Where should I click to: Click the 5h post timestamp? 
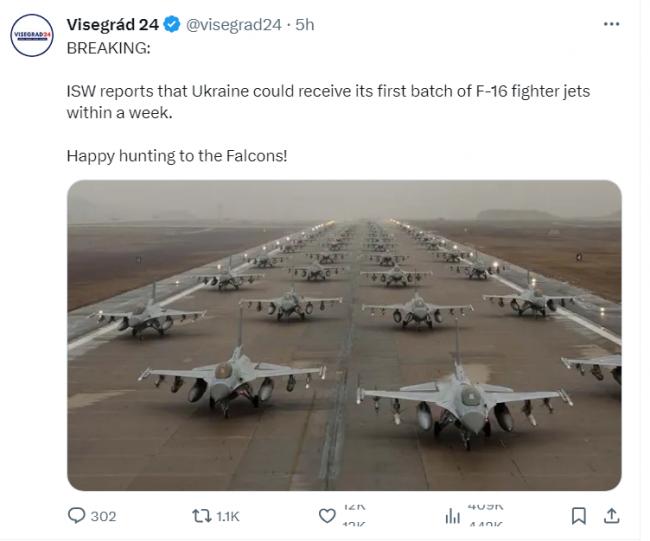click(x=303, y=25)
